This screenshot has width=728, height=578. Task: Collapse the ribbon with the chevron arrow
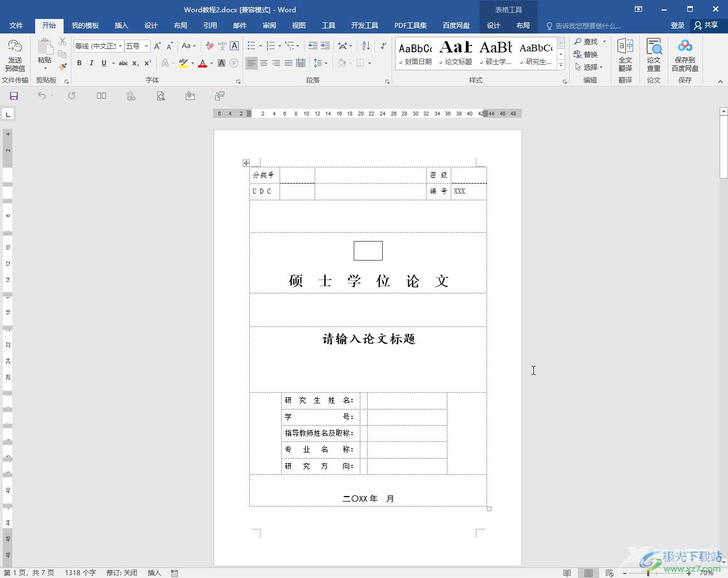pos(720,81)
